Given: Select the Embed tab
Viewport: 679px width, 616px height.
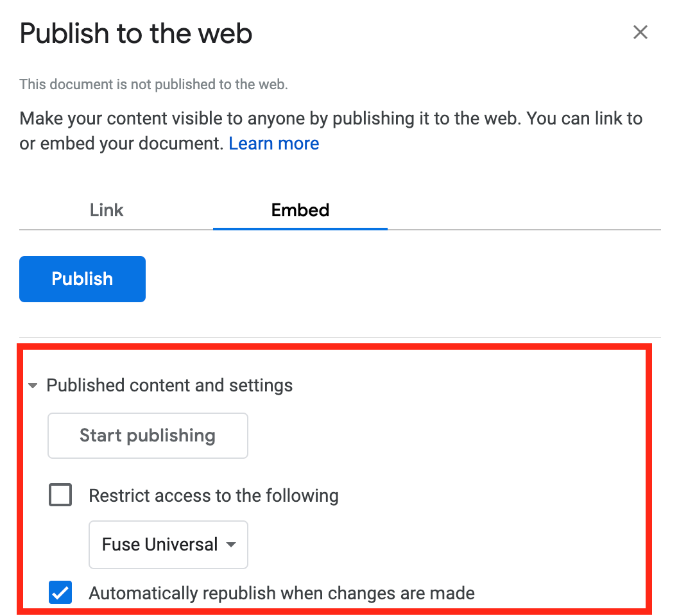Looking at the screenshot, I should [x=300, y=210].
